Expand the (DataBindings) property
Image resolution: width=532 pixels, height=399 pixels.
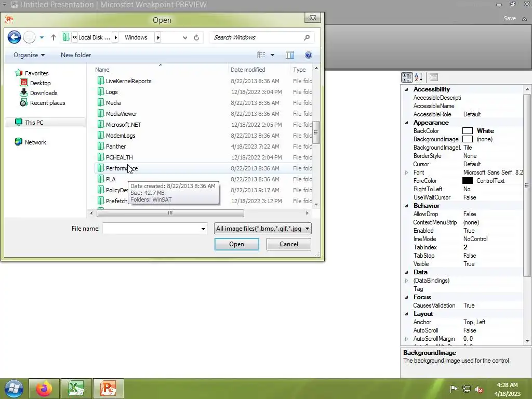pyautogui.click(x=406, y=281)
